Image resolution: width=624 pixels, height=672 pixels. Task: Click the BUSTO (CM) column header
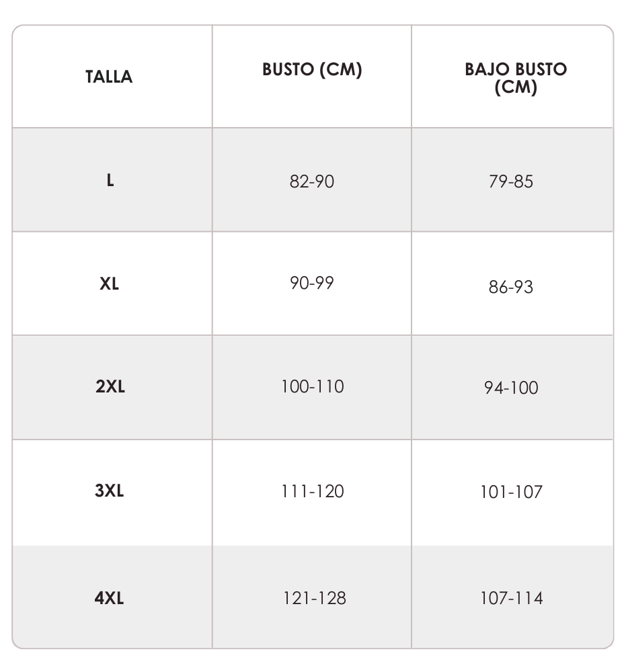312,69
